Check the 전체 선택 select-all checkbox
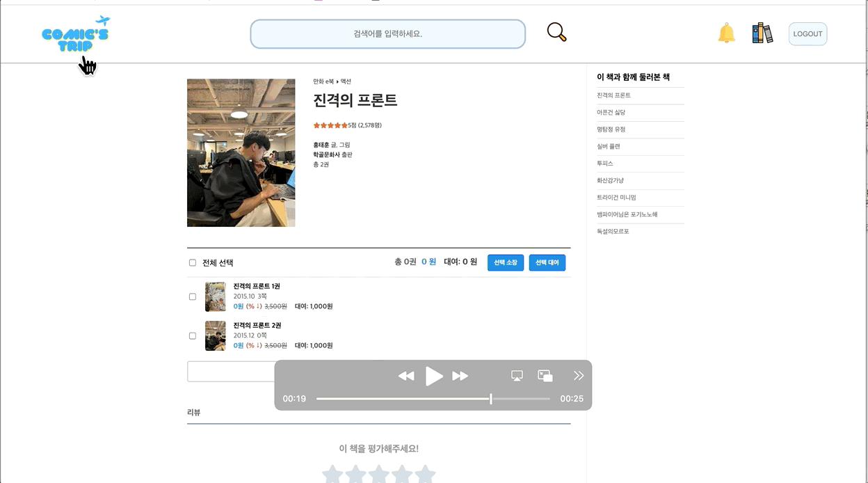 (x=192, y=262)
